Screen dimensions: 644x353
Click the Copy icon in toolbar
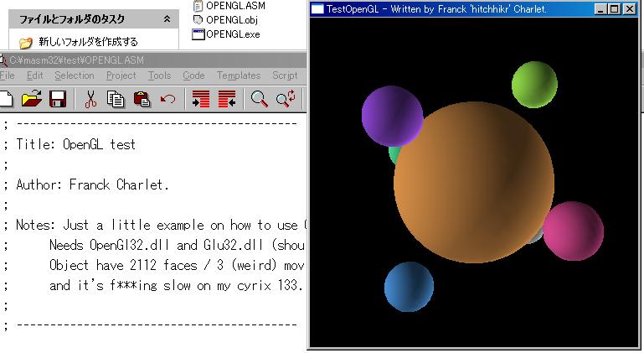tap(116, 99)
